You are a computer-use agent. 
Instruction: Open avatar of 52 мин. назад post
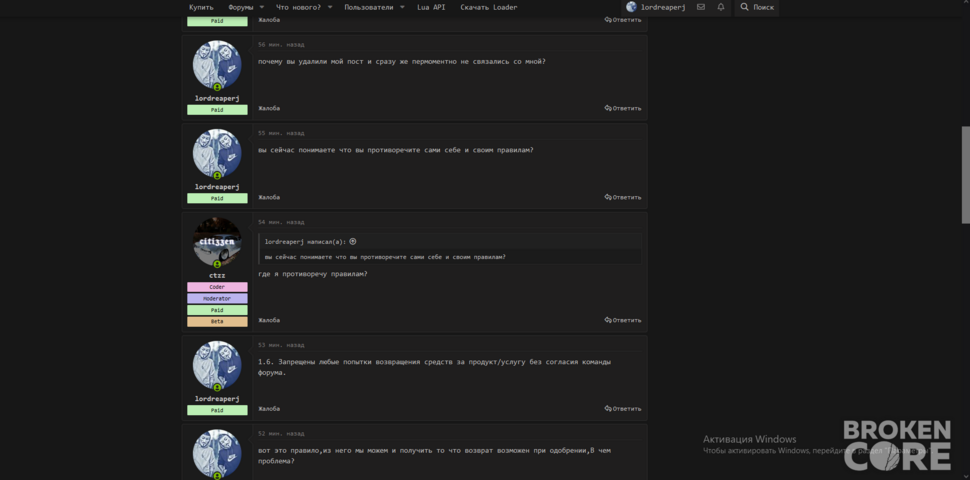[x=217, y=454]
